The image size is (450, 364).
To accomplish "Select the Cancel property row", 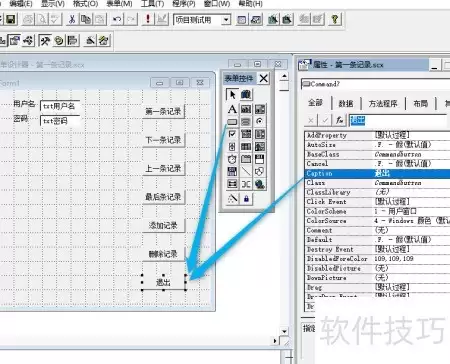I will click(377, 164).
